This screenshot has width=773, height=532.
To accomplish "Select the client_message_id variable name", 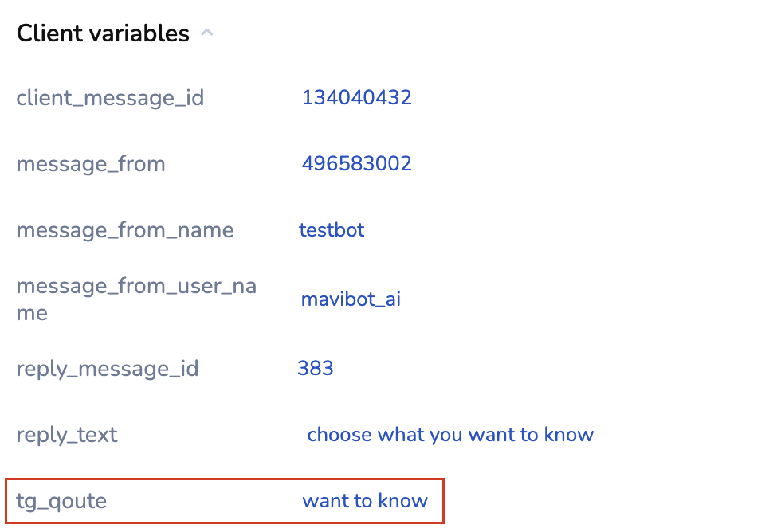I will click(110, 98).
